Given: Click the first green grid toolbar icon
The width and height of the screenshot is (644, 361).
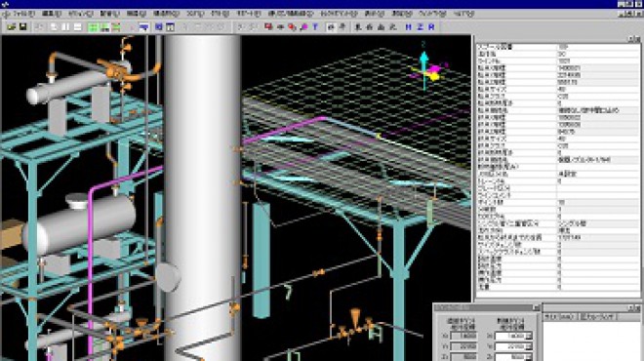Looking at the screenshot, I should (94, 27).
